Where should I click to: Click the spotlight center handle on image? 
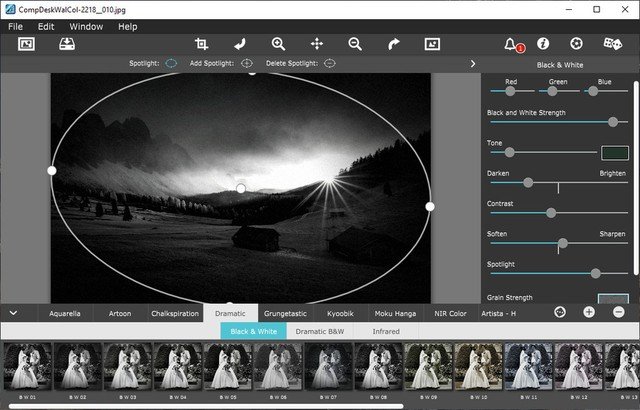click(x=241, y=188)
